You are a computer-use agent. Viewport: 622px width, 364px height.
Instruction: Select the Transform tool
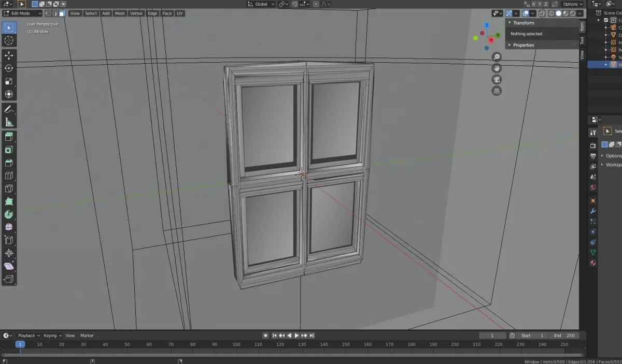(9, 94)
